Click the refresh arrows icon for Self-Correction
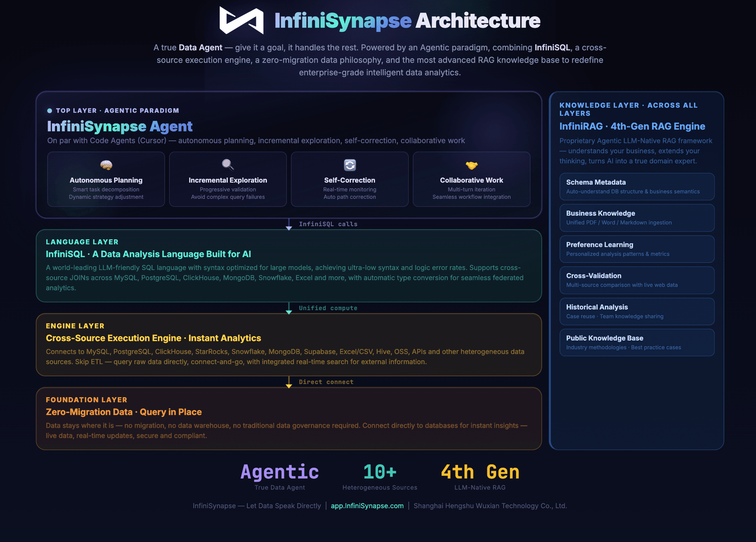 click(350, 165)
